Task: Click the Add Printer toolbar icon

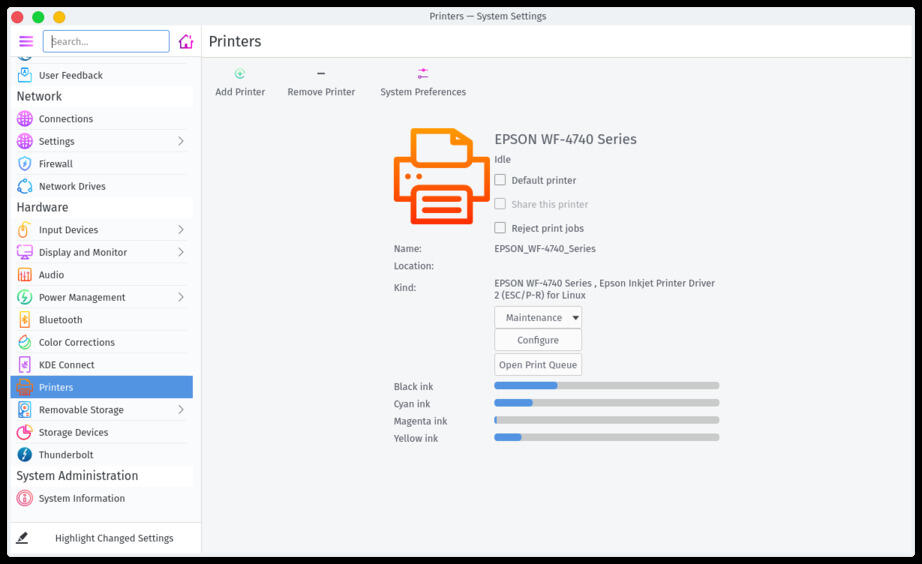Action: tap(239, 74)
